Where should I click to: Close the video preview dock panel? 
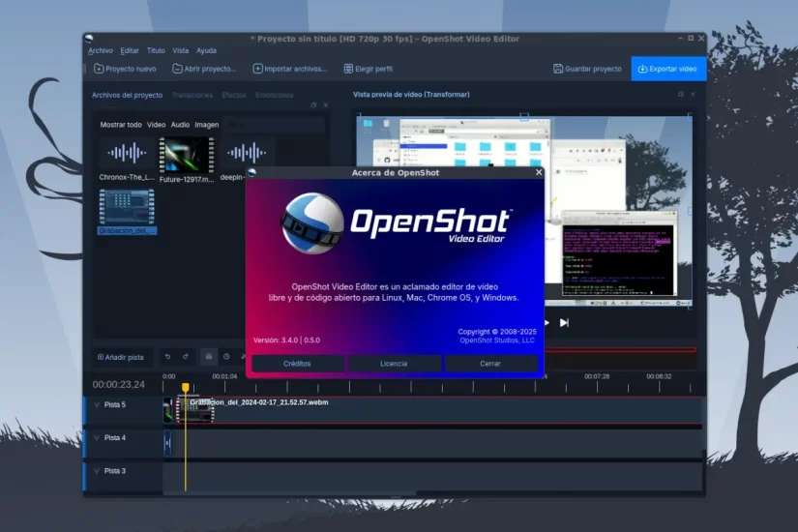(693, 94)
